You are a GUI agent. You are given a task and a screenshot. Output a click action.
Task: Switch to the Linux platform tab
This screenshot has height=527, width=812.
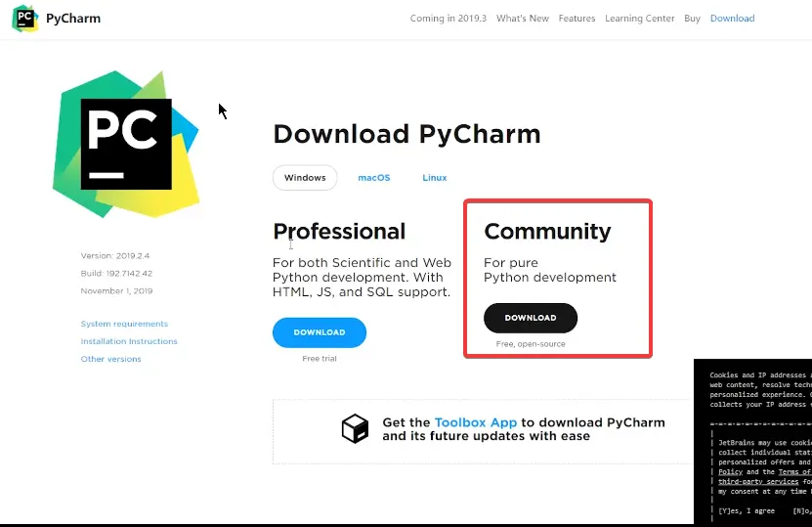[x=434, y=178]
